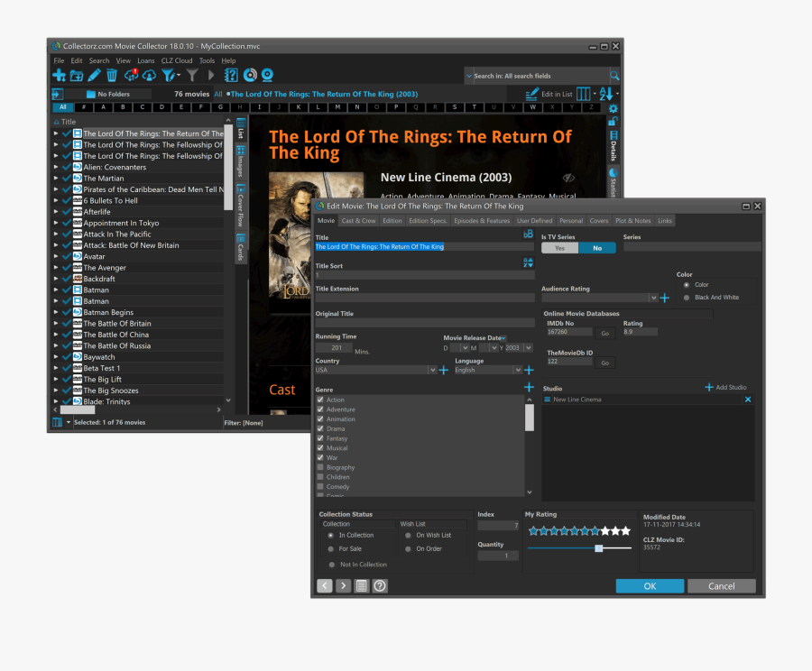The image size is (812, 671).
Task: Select the For Sale radio button
Action: [331, 548]
